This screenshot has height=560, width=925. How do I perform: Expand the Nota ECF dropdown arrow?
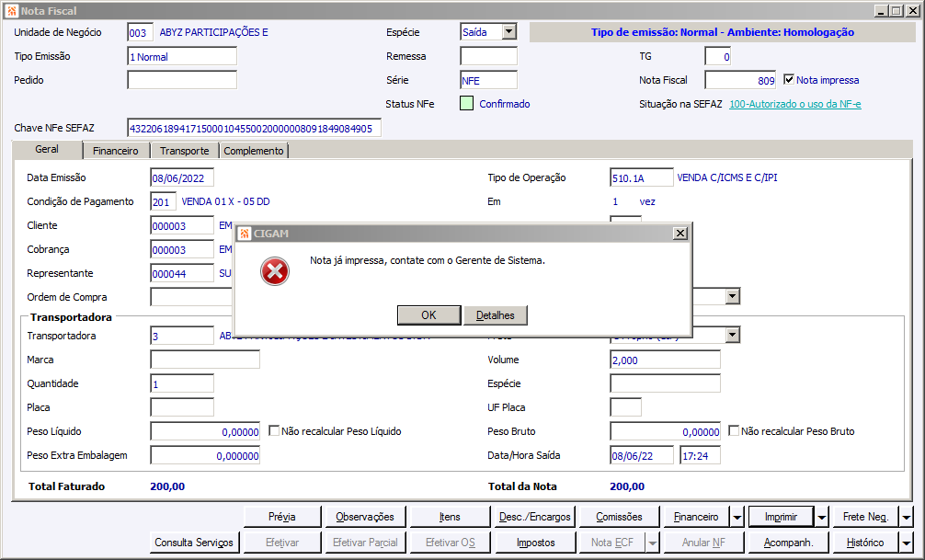click(x=652, y=543)
